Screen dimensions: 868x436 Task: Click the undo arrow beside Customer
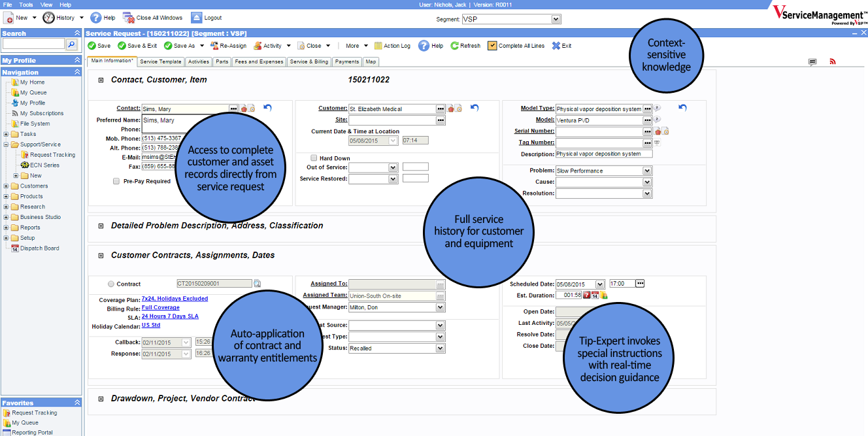(475, 108)
